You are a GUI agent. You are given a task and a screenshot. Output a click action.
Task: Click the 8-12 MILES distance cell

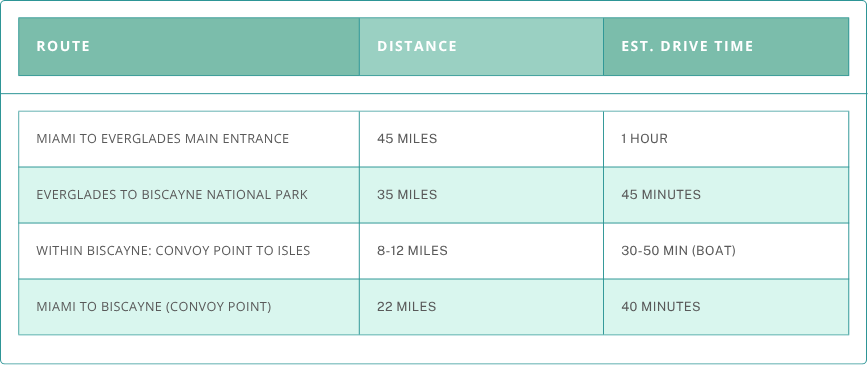tap(481, 251)
